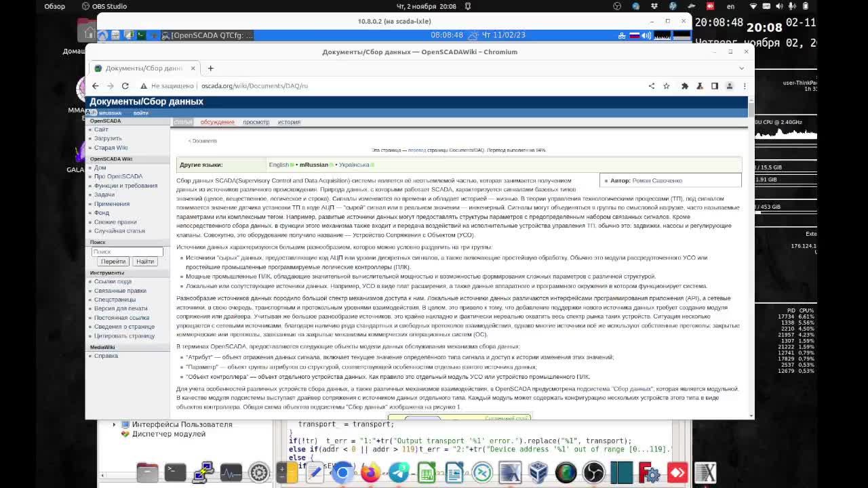Select Диспетчер модулей tree item

pos(168,434)
